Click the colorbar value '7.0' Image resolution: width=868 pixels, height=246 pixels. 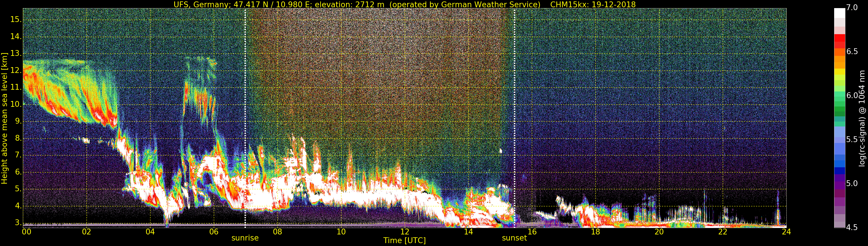(x=852, y=8)
